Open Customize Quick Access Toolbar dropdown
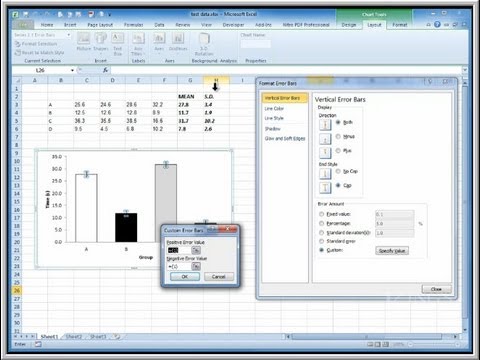This screenshot has width=480, height=360. tap(110, 15)
